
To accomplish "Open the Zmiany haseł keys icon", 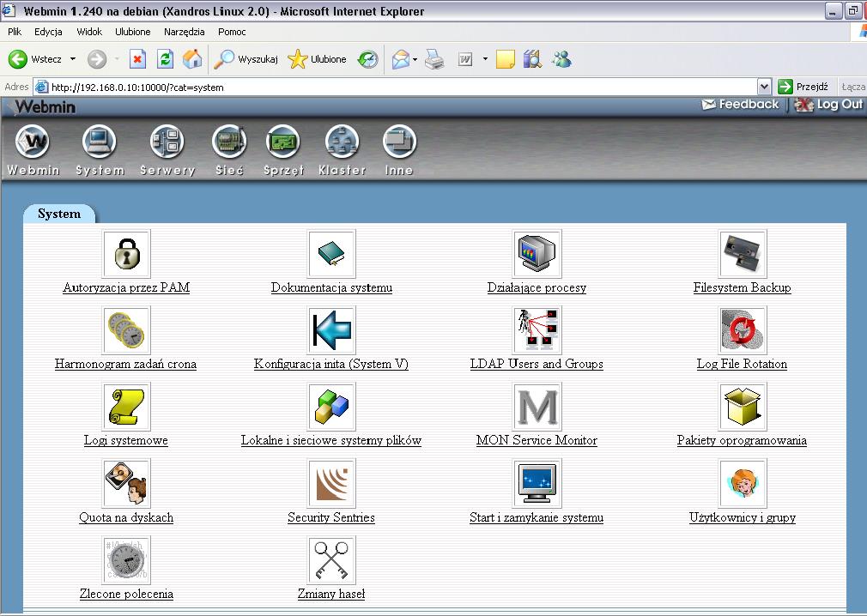I will click(x=331, y=560).
